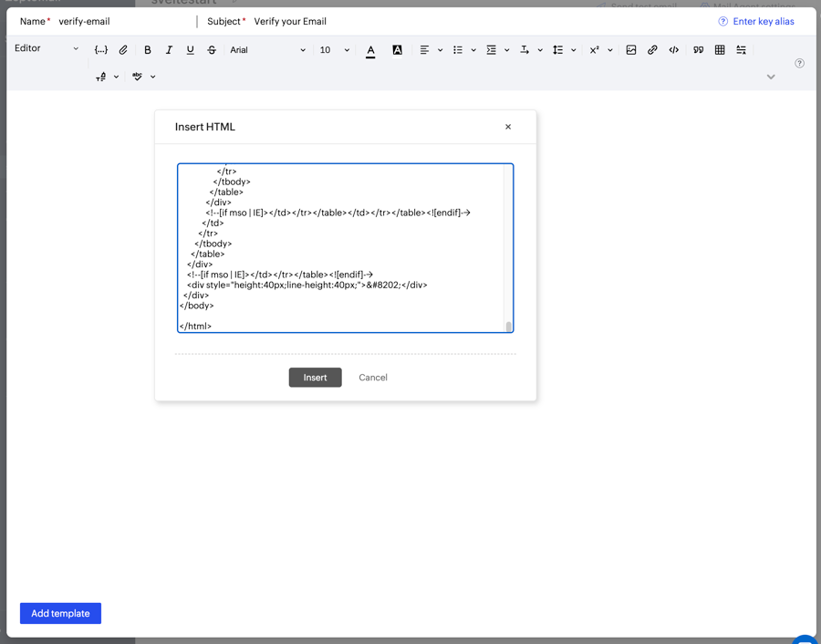Click the insert image icon
Viewport: 821px width, 644px height.
630,50
